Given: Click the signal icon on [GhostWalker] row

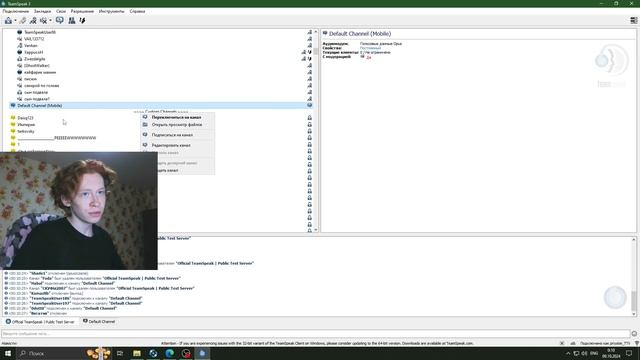Looking at the screenshot, I should (x=309, y=66).
